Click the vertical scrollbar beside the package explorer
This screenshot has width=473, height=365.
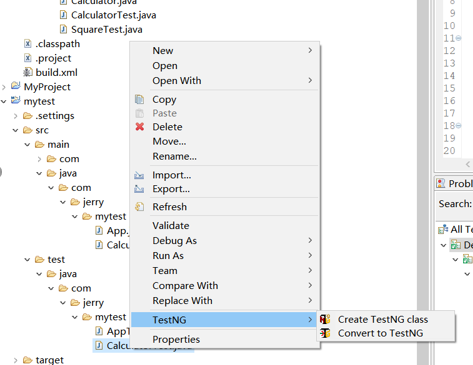point(423,182)
